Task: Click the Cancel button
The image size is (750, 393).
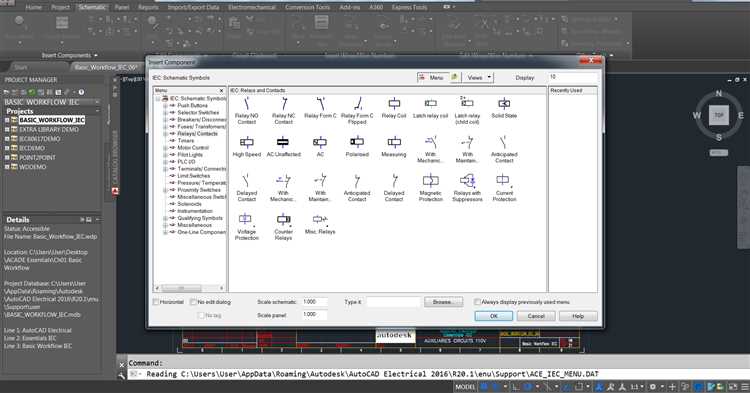Action: point(536,316)
